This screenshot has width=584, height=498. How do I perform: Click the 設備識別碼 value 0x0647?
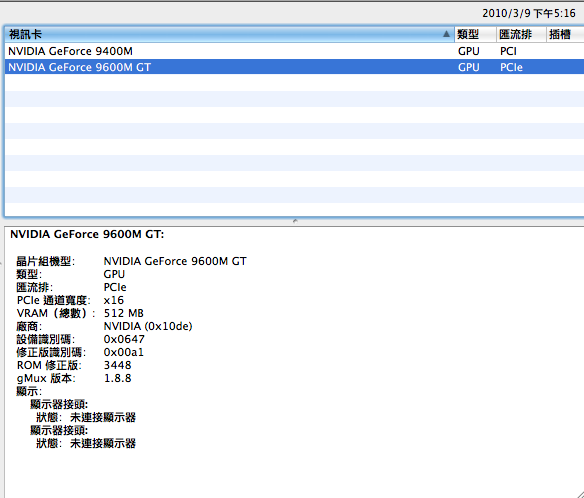(x=124, y=339)
